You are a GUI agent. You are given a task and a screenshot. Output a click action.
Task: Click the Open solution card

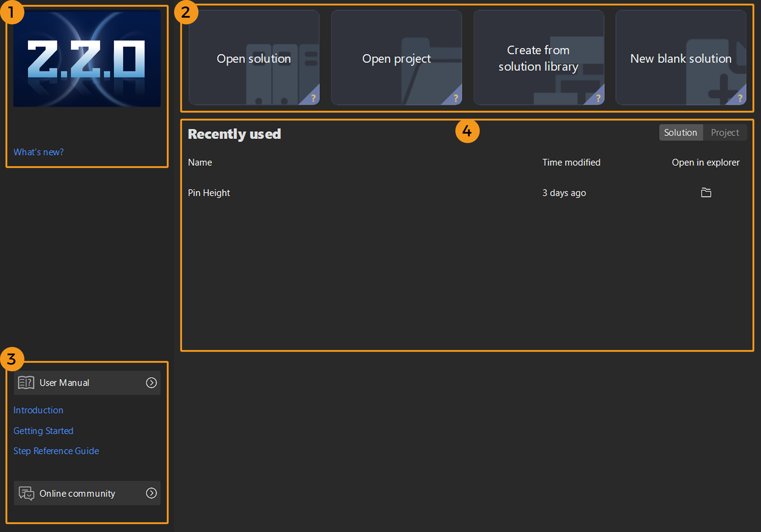coord(254,58)
